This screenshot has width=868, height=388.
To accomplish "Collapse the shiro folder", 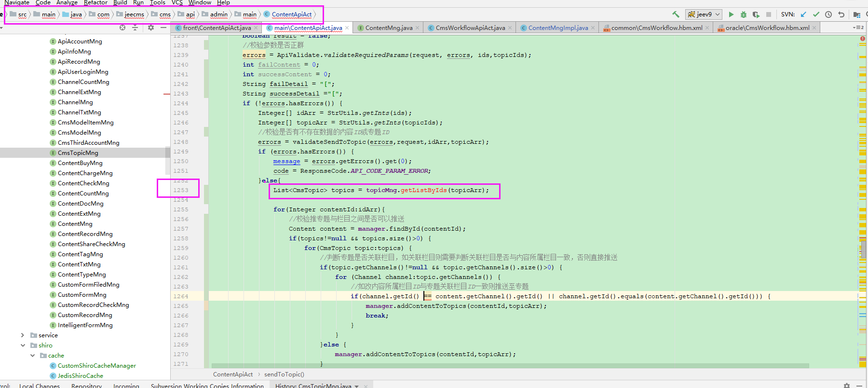I will pos(23,346).
